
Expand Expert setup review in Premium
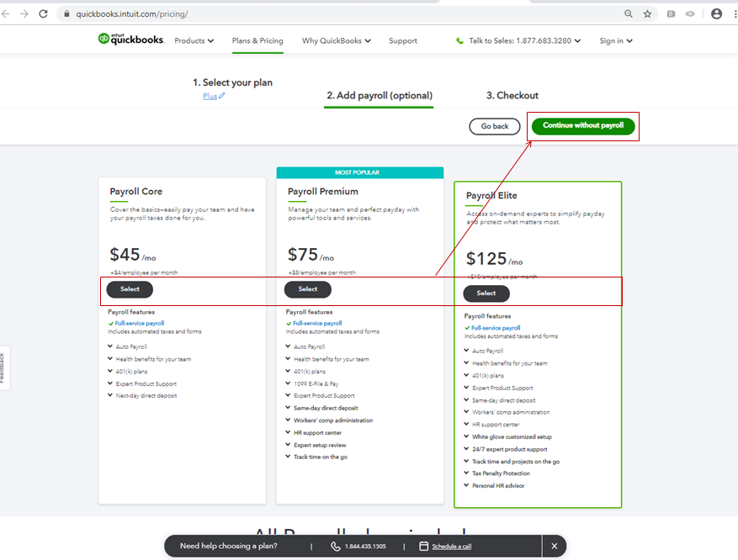point(316,445)
